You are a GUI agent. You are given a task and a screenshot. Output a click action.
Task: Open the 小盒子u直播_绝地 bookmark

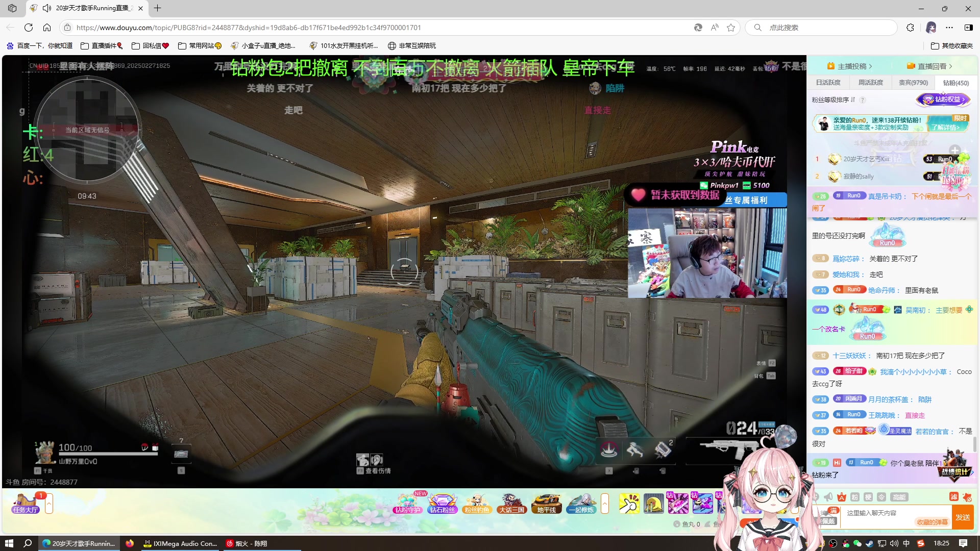pyautogui.click(x=263, y=46)
